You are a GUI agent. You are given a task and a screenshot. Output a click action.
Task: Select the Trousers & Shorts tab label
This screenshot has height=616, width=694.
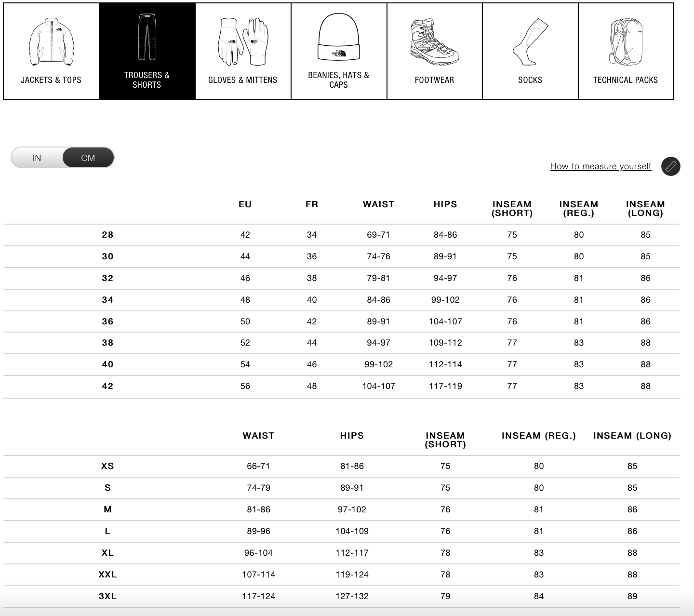[147, 80]
